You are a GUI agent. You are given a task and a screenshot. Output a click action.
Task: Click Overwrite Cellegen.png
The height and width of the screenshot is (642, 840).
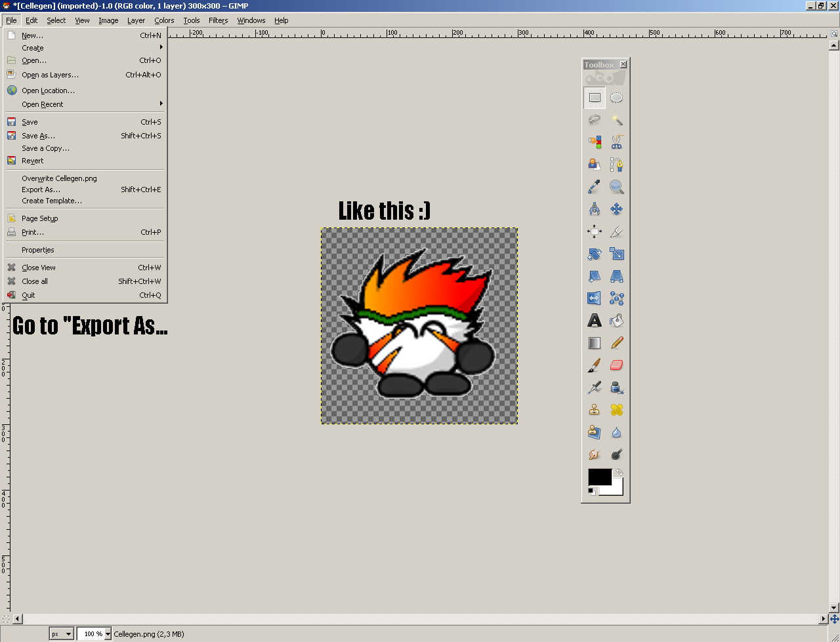pos(59,178)
